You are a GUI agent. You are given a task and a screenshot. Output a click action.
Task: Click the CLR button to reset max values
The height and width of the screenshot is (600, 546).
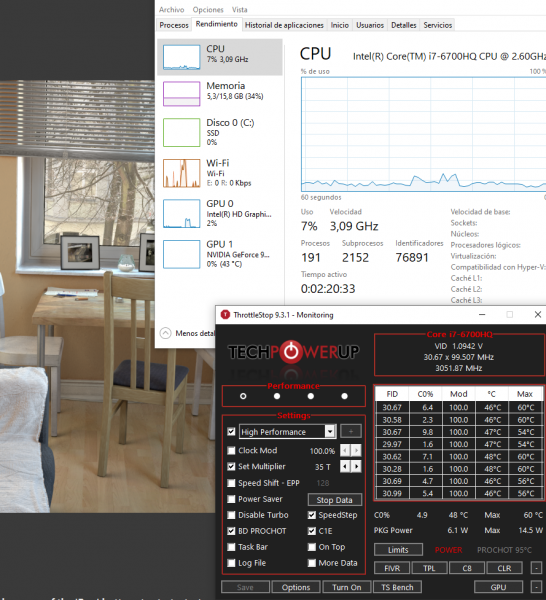point(504,568)
